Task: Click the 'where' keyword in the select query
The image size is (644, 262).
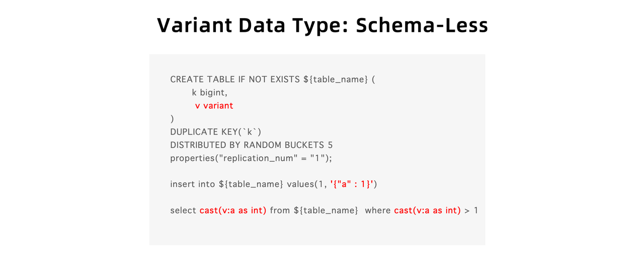Action: [377, 211]
